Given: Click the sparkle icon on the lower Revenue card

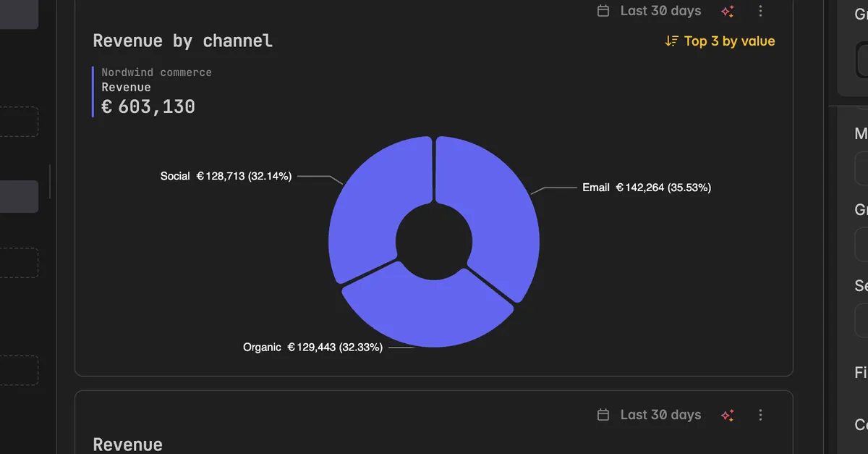Looking at the screenshot, I should click(728, 415).
